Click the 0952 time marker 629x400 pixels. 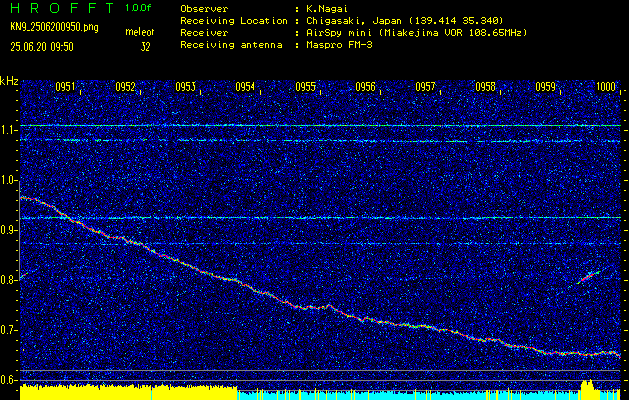[x=125, y=87]
